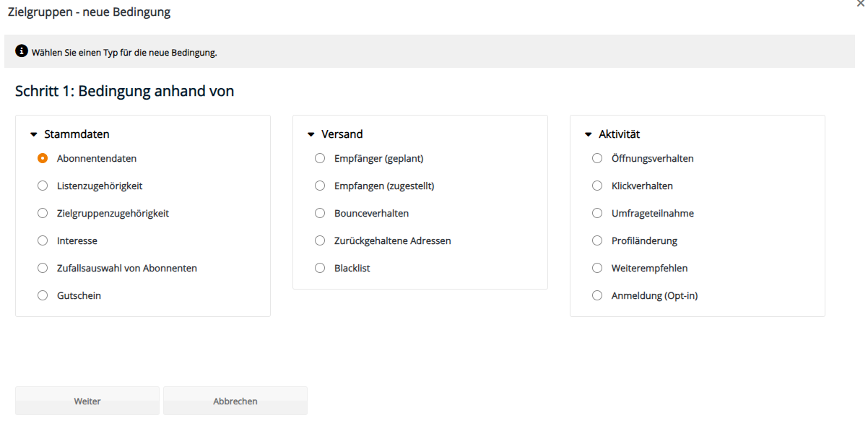Select Öffnungsverhalten under Aktivität

(597, 158)
